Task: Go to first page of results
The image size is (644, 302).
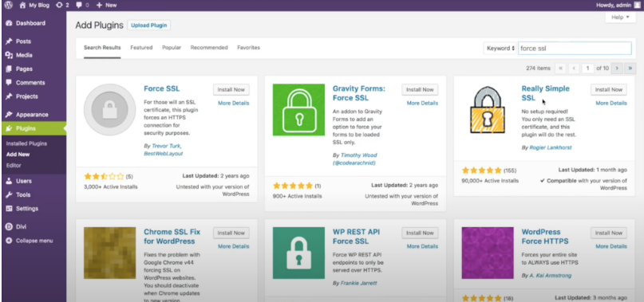Action: coord(560,68)
